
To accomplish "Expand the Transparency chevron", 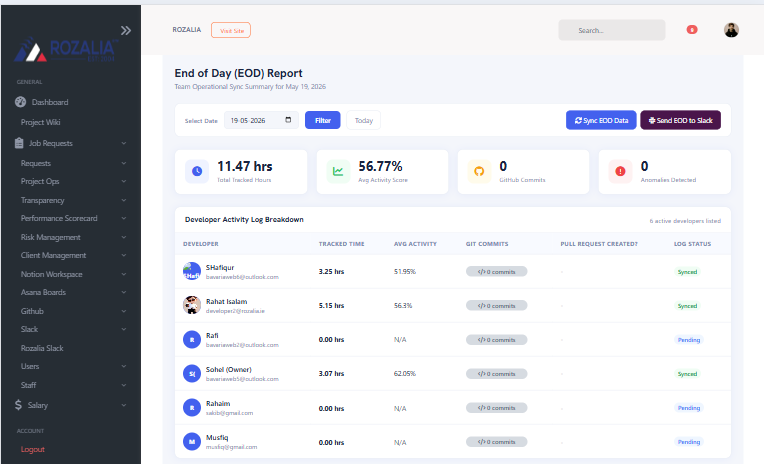I will [x=124, y=200].
